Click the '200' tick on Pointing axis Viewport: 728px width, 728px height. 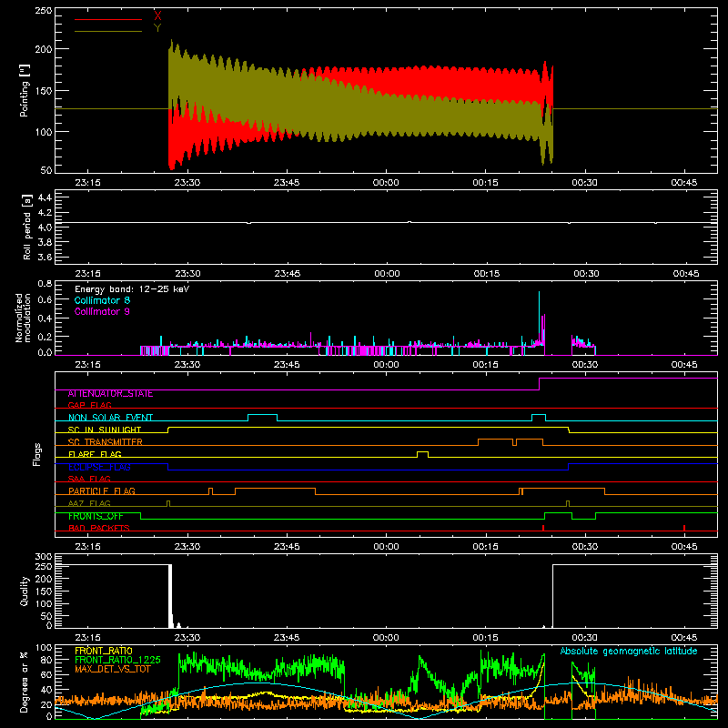click(44, 49)
